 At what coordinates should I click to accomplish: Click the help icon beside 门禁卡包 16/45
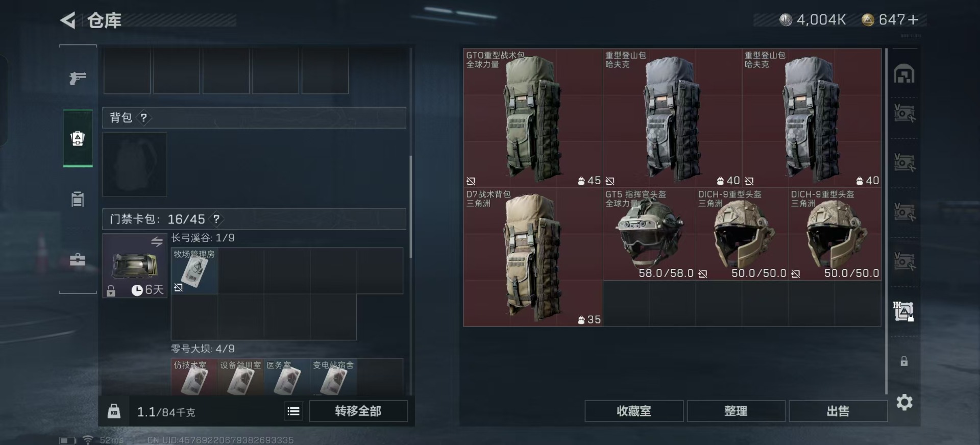tap(216, 219)
